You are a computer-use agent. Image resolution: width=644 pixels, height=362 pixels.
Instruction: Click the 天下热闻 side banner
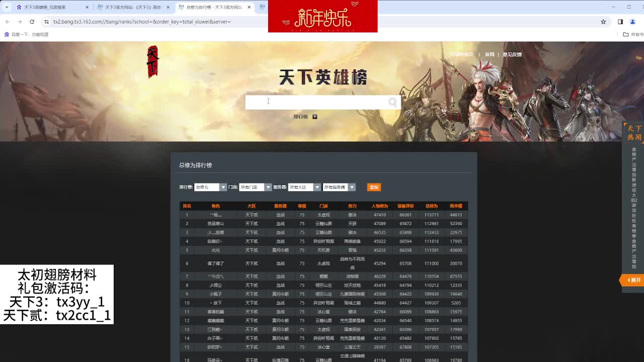(x=634, y=133)
